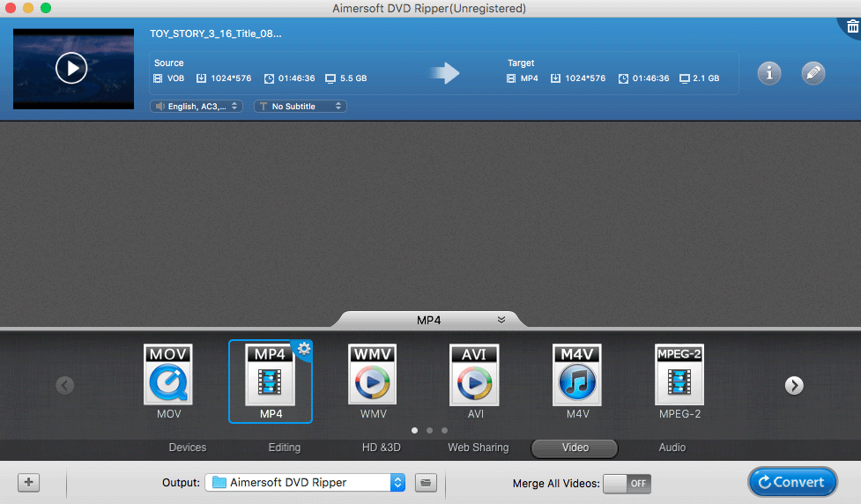
Task: Click the Output label
Action: point(182,483)
